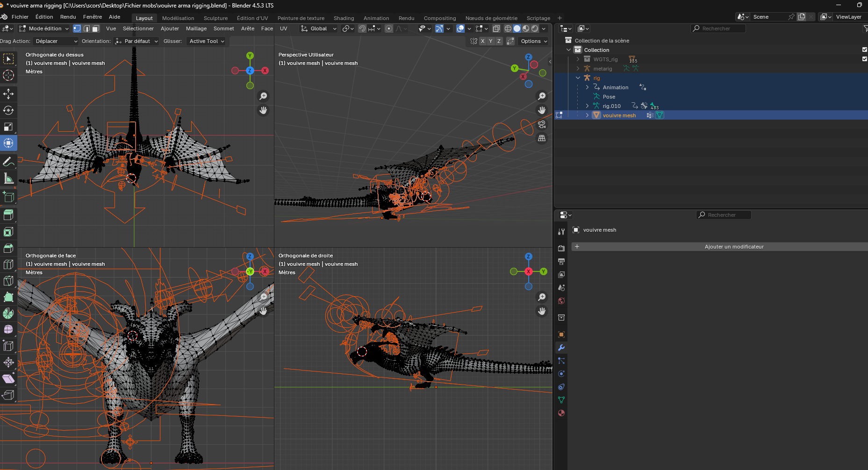Open the Options dropdown
The height and width of the screenshot is (470, 868).
(x=533, y=41)
